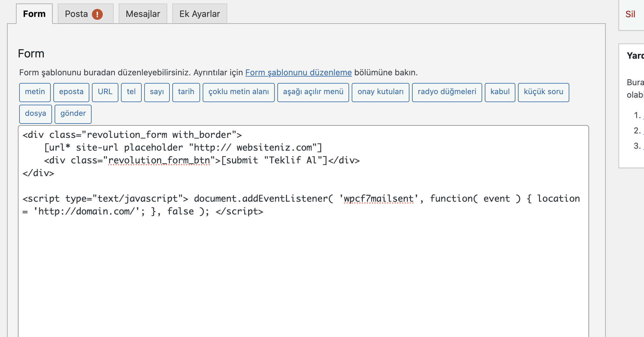Screen dimensions: 644x337
Task: Insert a çoklu metin alanı tag
Action: click(x=238, y=92)
